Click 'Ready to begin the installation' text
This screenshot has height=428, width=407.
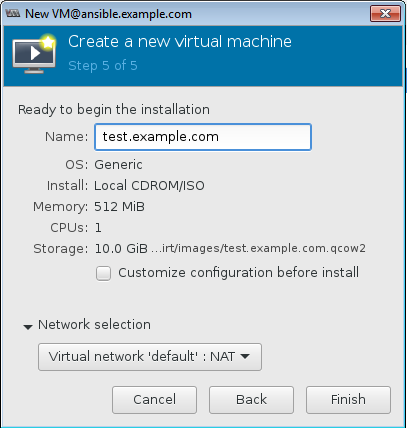114,110
